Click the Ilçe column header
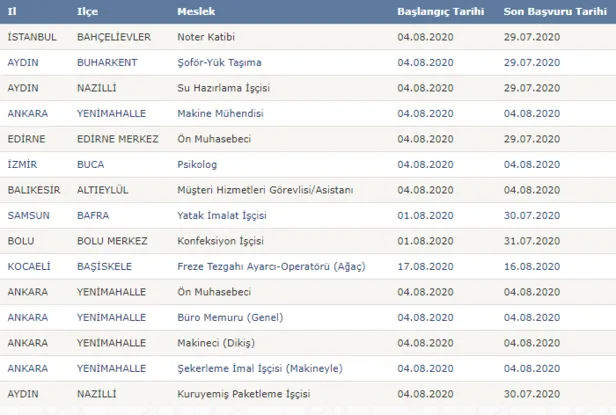 click(88, 10)
